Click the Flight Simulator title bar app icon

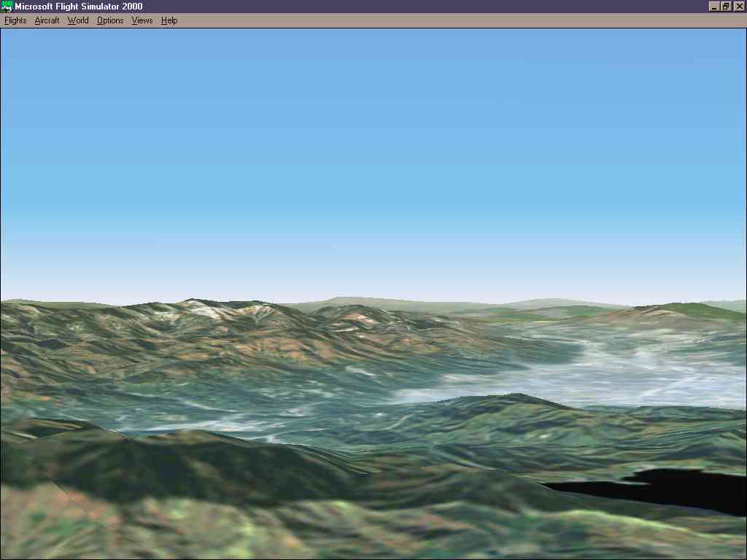pyautogui.click(x=7, y=6)
